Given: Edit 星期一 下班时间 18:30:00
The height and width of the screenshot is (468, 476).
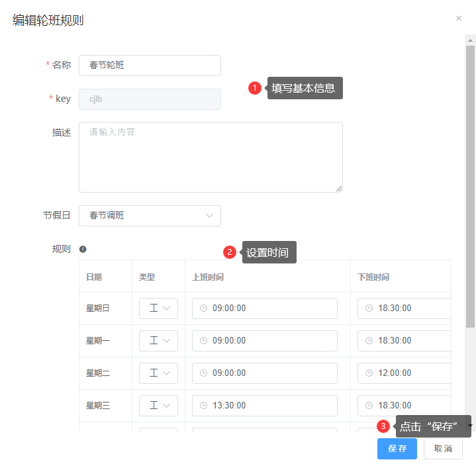Looking at the screenshot, I should [x=405, y=341].
